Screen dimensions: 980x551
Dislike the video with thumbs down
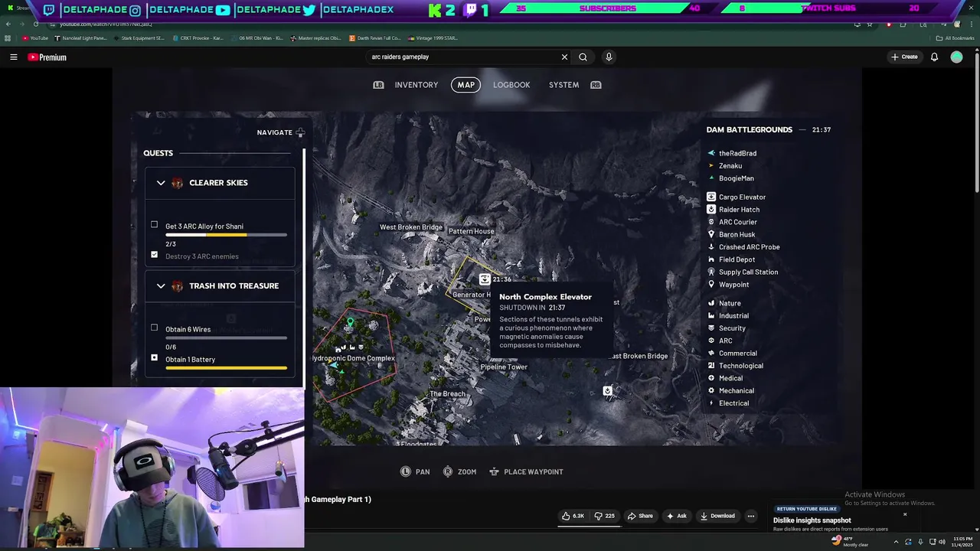(605, 516)
